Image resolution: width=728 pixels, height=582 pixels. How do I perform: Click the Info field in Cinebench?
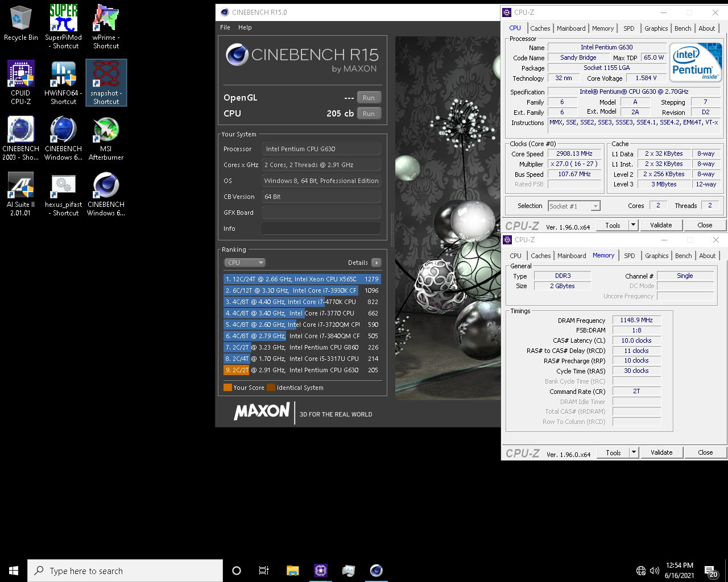point(321,228)
